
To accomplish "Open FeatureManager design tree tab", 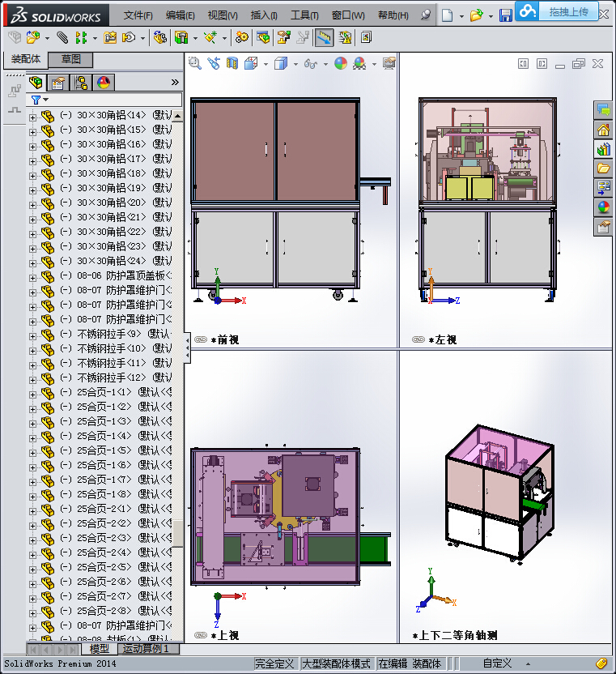I will click(36, 82).
